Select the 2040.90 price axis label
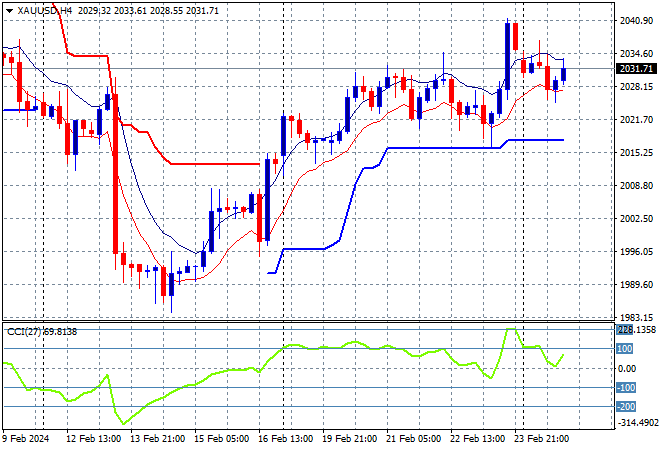 click(x=636, y=21)
